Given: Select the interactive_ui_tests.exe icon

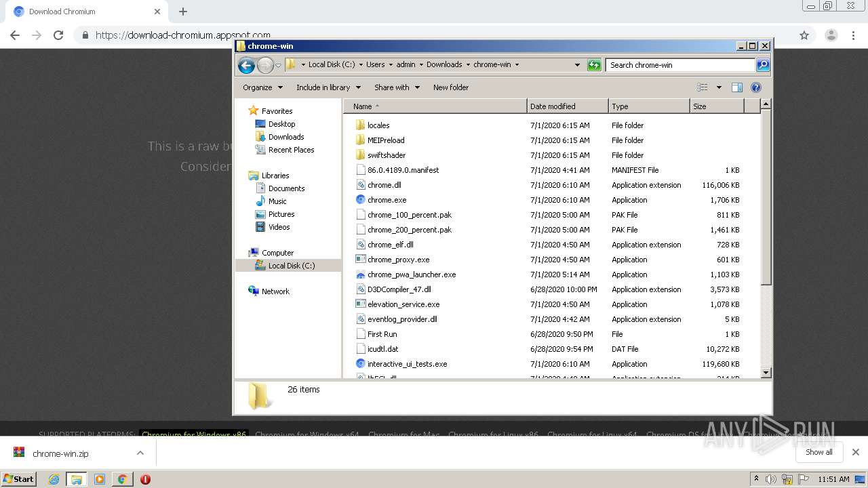Looking at the screenshot, I should pyautogui.click(x=361, y=364).
